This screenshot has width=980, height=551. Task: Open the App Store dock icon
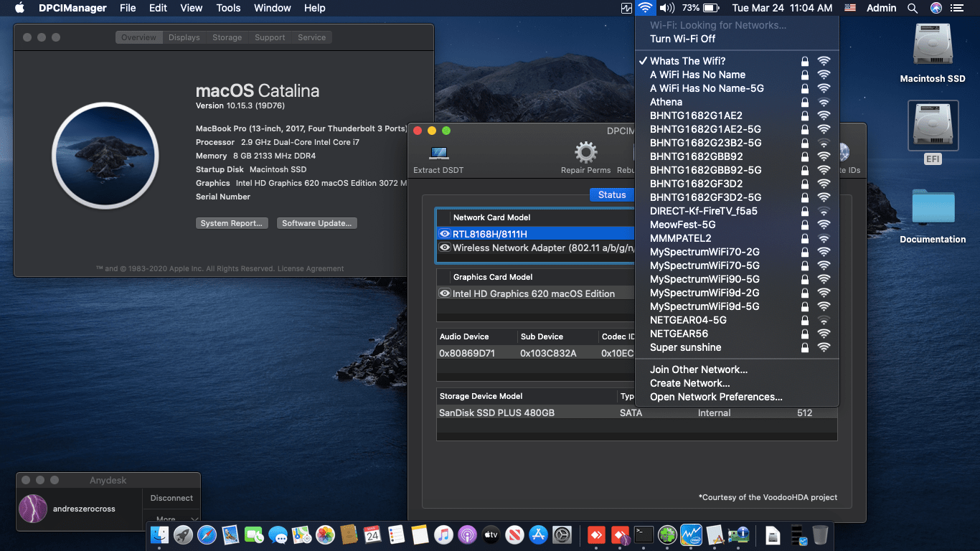pyautogui.click(x=538, y=534)
